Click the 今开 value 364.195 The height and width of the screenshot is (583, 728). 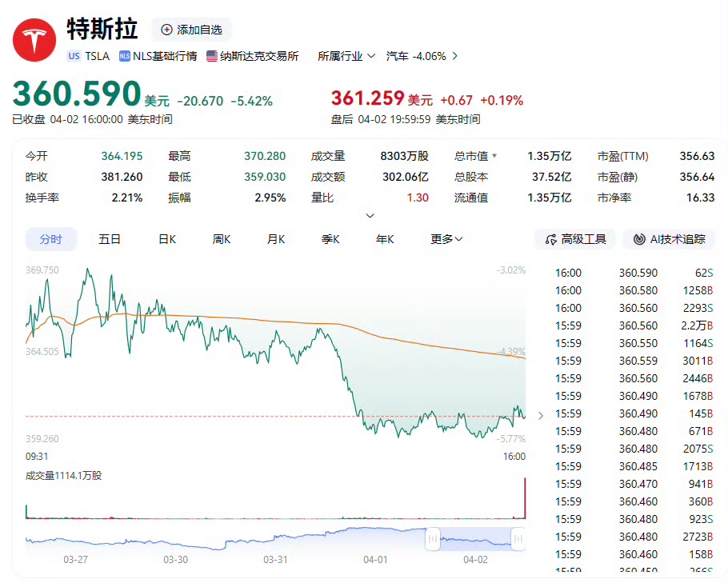click(x=122, y=156)
